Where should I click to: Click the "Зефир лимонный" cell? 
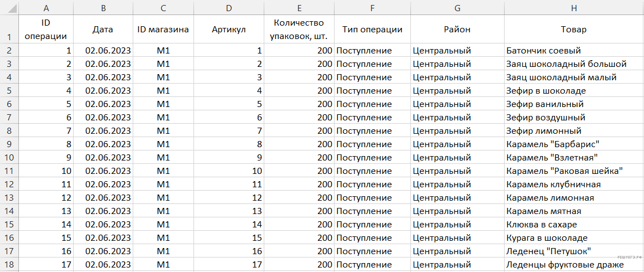pyautogui.click(x=544, y=131)
